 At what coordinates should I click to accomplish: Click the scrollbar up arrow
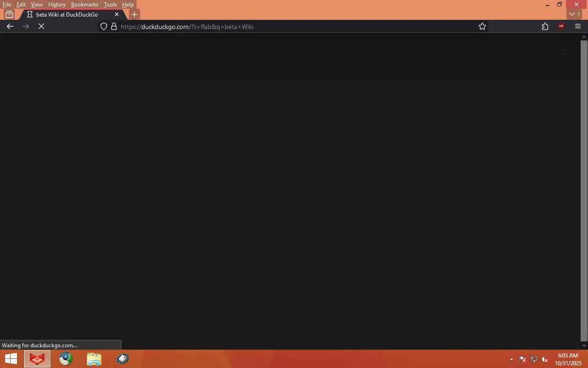click(x=584, y=37)
